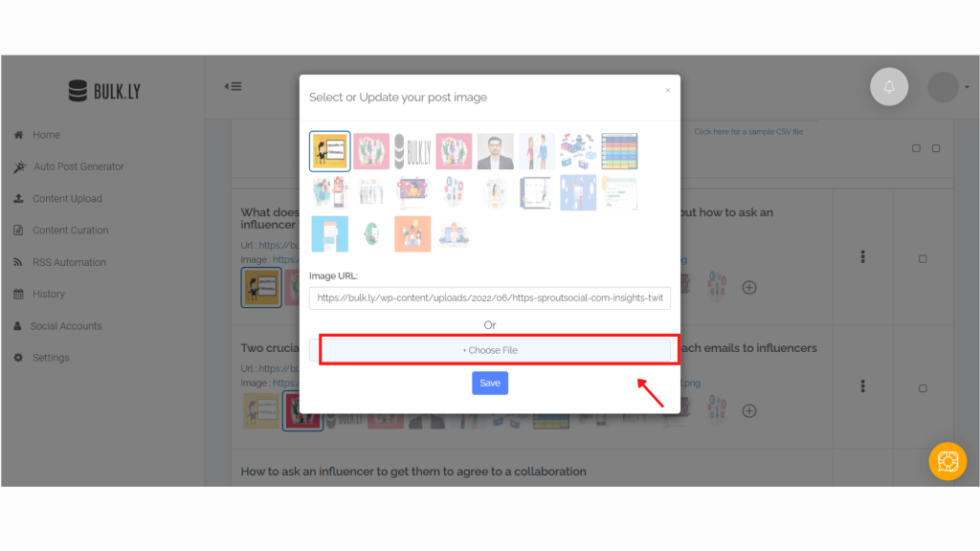Click into the Image URL field

[490, 298]
